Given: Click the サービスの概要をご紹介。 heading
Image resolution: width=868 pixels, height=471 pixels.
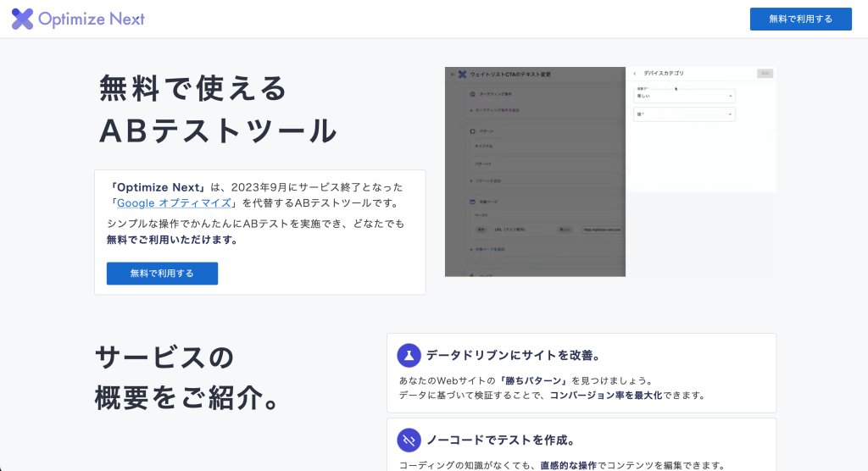Looking at the screenshot, I should [187, 377].
